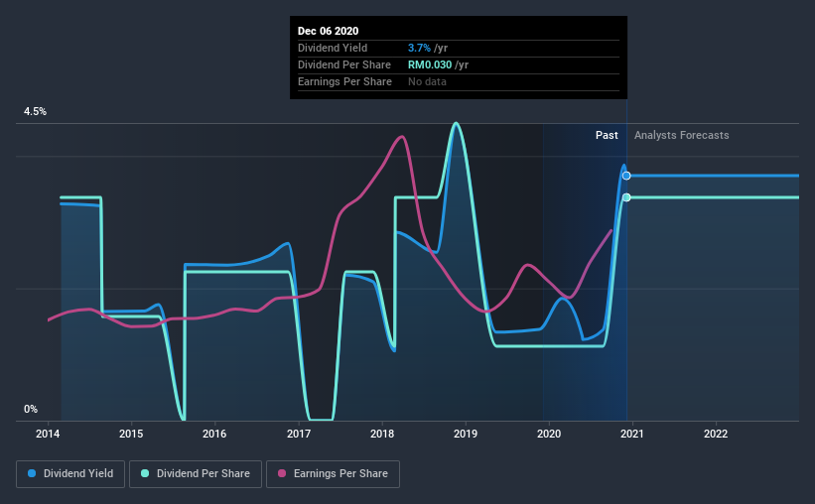The height and width of the screenshot is (504, 815).
Task: Click the tooltip Earnings Per Share row label
Action: (x=344, y=81)
